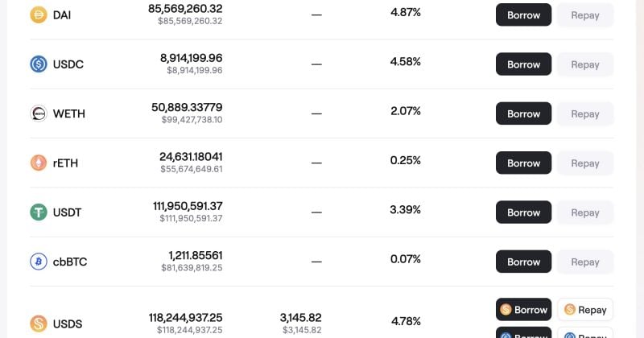
Task: Click the Repay button for USDT
Action: (585, 212)
